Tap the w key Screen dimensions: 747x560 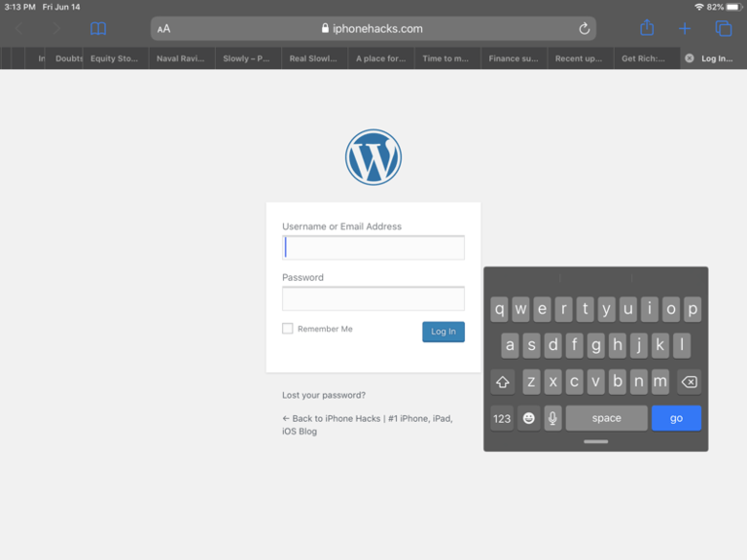(x=520, y=309)
